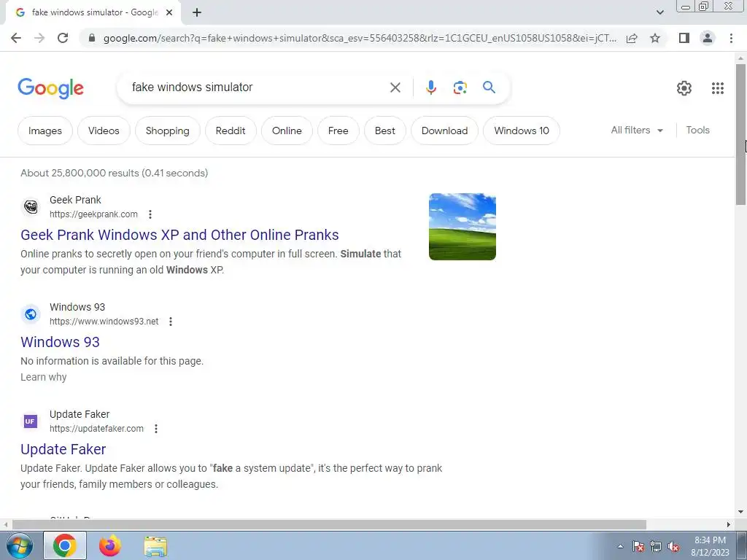The width and height of the screenshot is (747, 560).
Task: Open the Chrome side panel icon
Action: 684,38
